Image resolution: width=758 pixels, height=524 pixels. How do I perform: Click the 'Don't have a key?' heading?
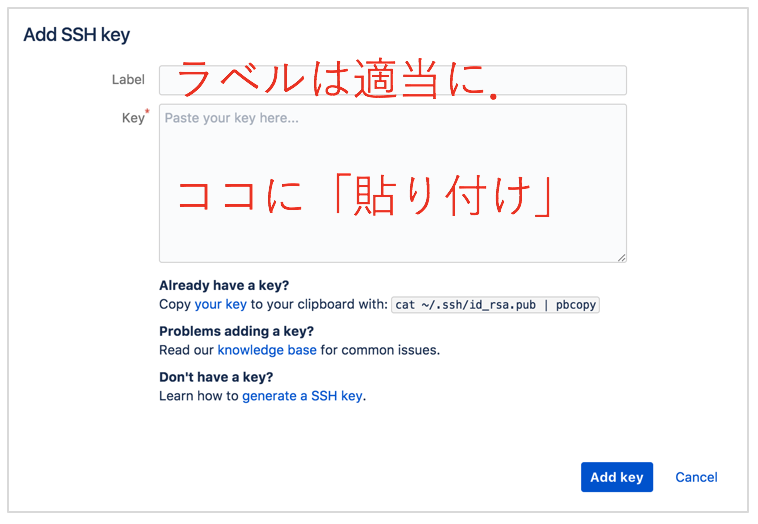click(x=216, y=377)
